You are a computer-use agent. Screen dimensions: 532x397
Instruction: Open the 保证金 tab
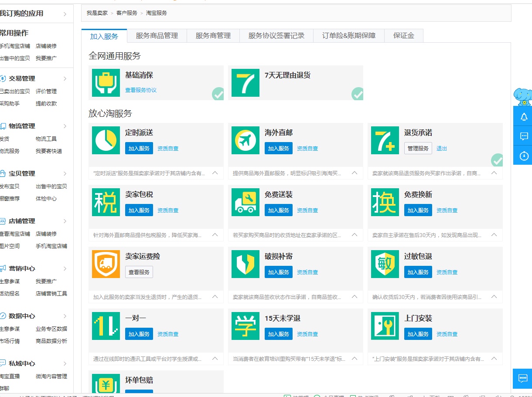[403, 36]
